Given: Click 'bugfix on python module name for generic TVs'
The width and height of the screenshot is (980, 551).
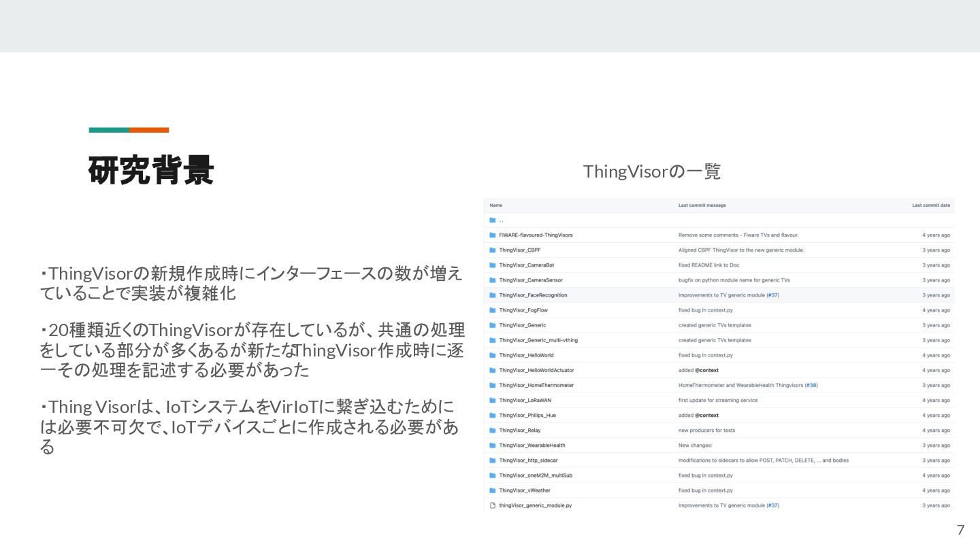Looking at the screenshot, I should click(x=734, y=280).
